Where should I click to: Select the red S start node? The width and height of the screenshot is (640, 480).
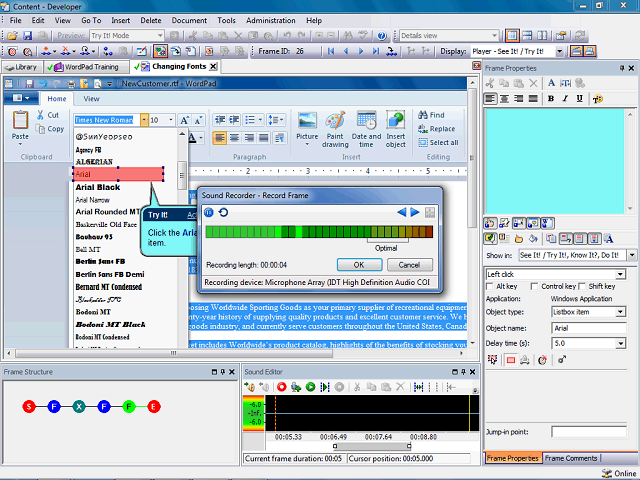[29, 407]
